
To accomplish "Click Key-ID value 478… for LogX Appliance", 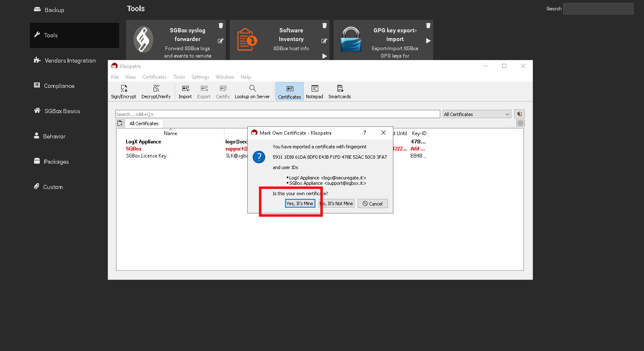I will (418, 142).
